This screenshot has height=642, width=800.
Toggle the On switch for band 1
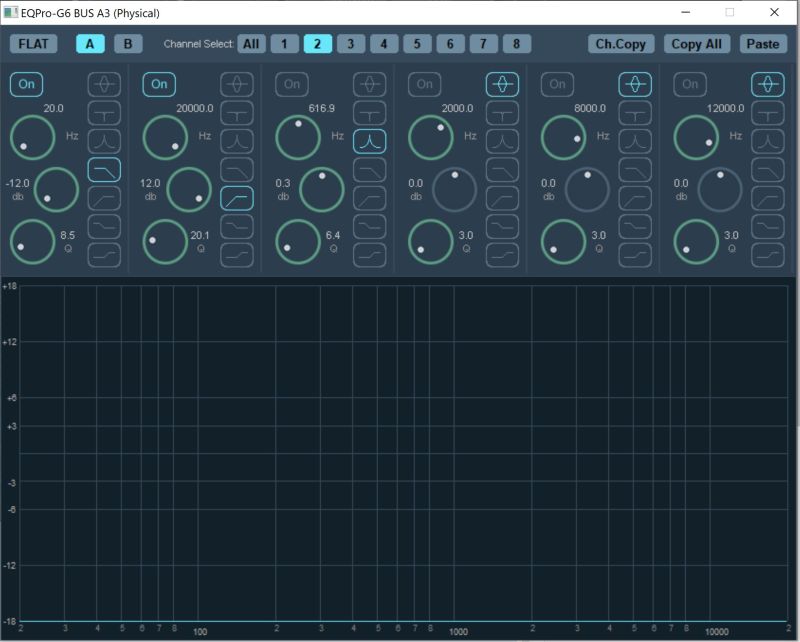pyautogui.click(x=28, y=84)
